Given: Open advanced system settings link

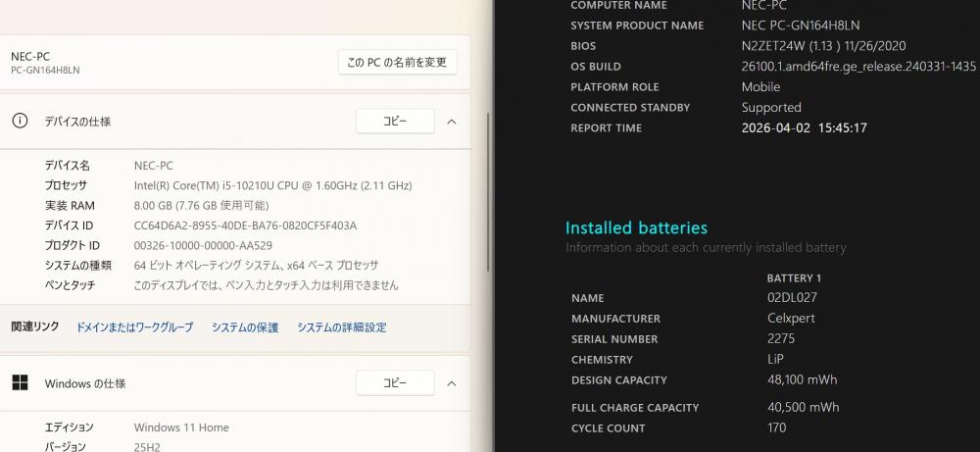Looking at the screenshot, I should [x=342, y=326].
